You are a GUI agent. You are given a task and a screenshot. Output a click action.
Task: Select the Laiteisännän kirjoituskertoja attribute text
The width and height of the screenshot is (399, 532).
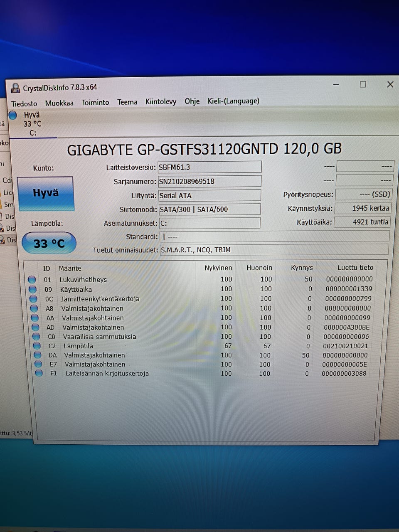pos(107,373)
